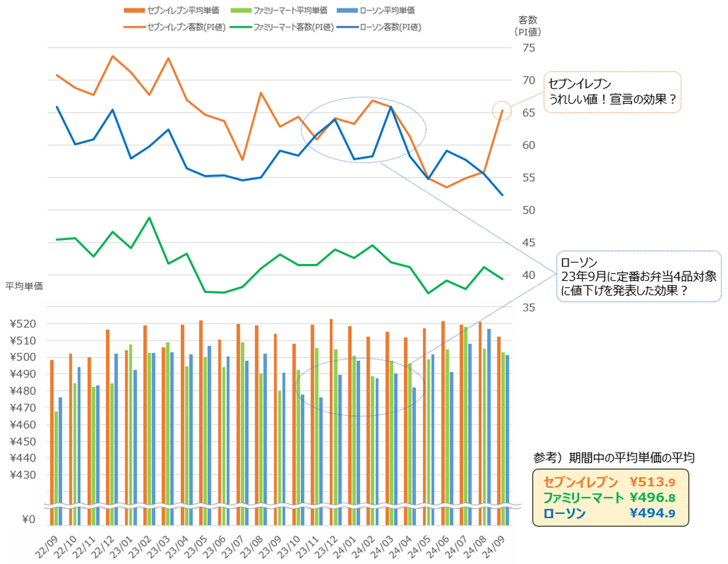Image resolution: width=728 pixels, height=564 pixels.
Task: Click the ¥510 price axis label
Action: pos(24,341)
